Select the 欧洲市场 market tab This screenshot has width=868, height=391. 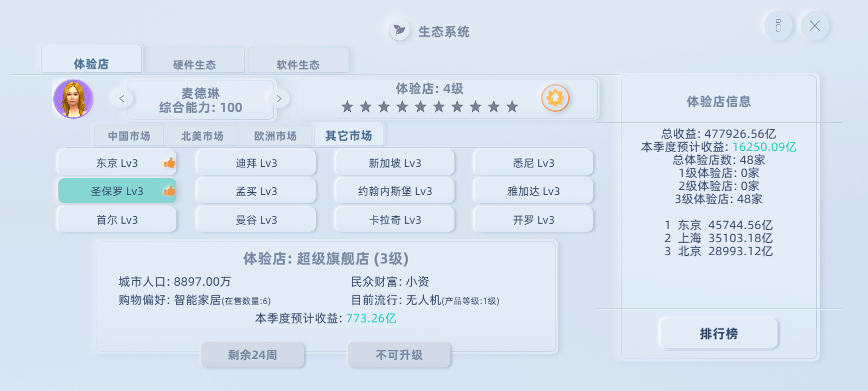[x=276, y=136]
